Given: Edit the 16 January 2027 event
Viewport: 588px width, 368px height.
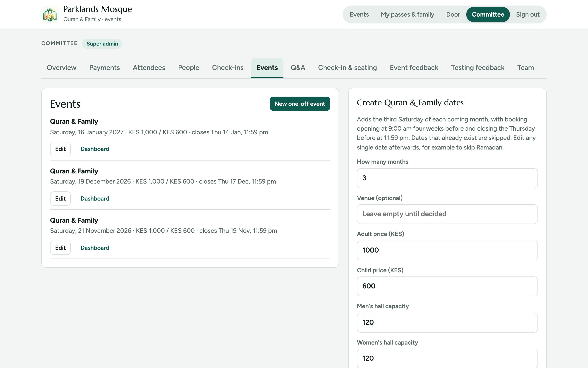Looking at the screenshot, I should pyautogui.click(x=60, y=149).
